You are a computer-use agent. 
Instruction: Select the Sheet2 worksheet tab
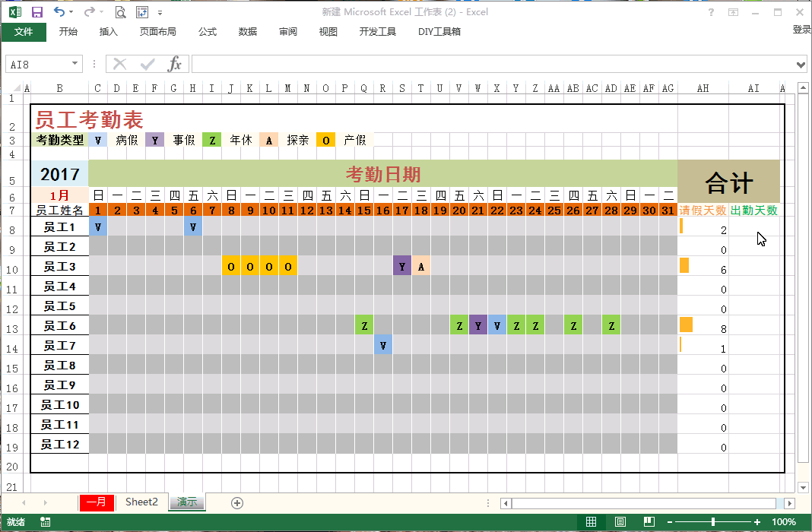(141, 502)
